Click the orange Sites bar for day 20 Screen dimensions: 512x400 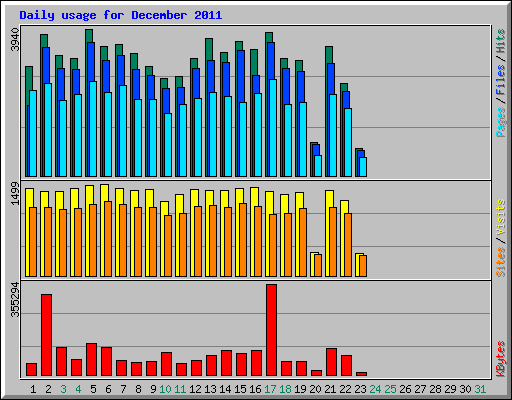pyautogui.click(x=318, y=265)
